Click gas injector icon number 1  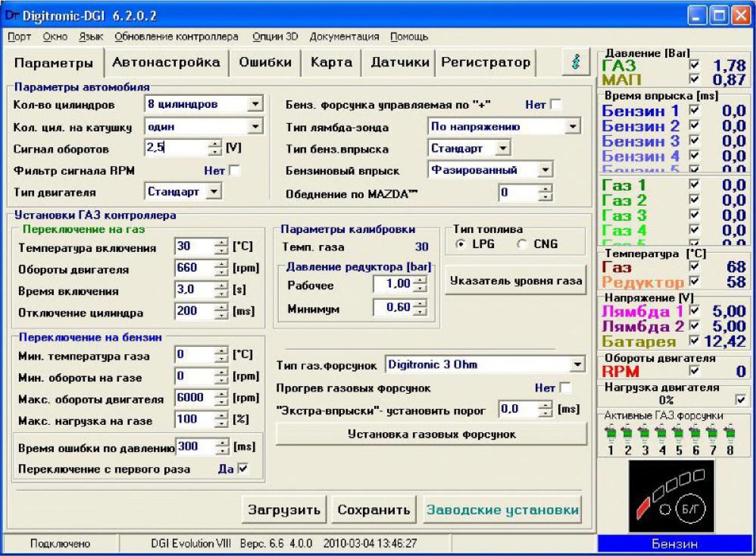(x=610, y=433)
